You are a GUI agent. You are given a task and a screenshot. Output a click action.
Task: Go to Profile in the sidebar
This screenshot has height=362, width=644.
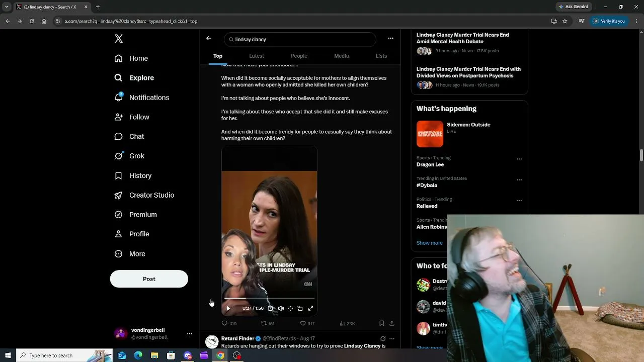pos(132,234)
